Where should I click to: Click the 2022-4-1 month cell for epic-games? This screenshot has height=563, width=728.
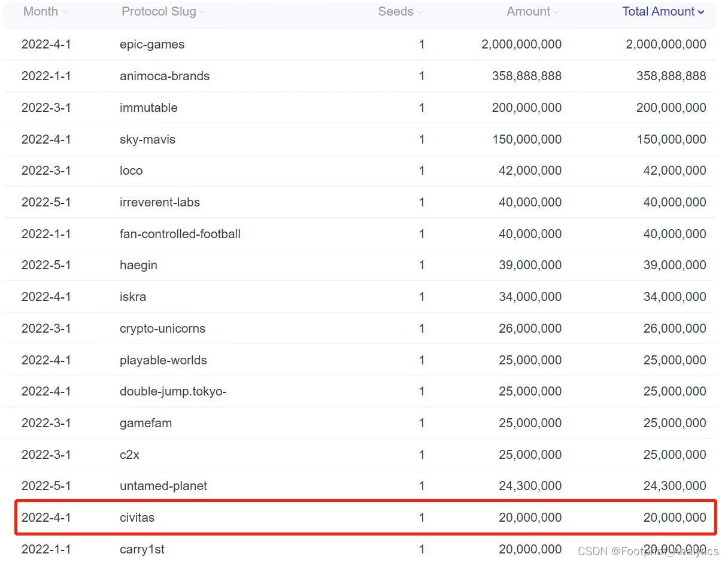coord(46,44)
